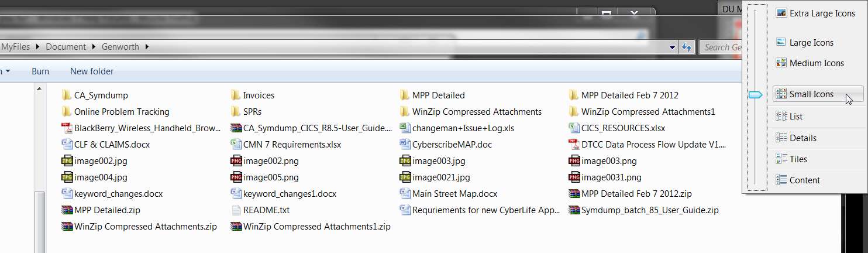Image resolution: width=868 pixels, height=253 pixels.
Task: Select WinZip Compressed Attachments1 folder
Action: click(x=642, y=111)
